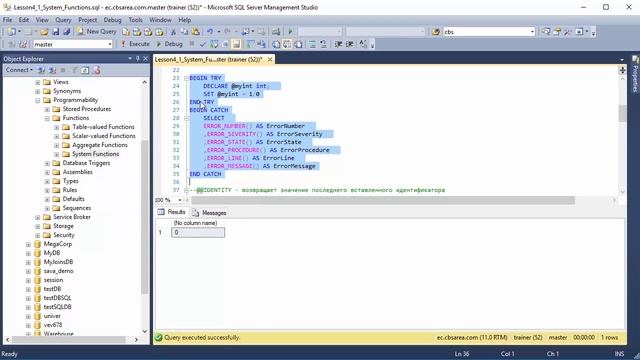Click the editor vertical scrollbar thumb
Image resolution: width=640 pixels, height=360 pixels.
click(622, 113)
